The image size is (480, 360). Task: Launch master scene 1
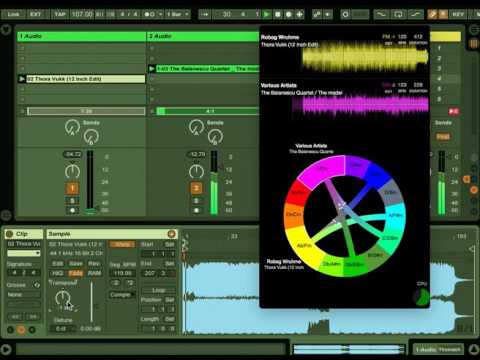(445, 48)
